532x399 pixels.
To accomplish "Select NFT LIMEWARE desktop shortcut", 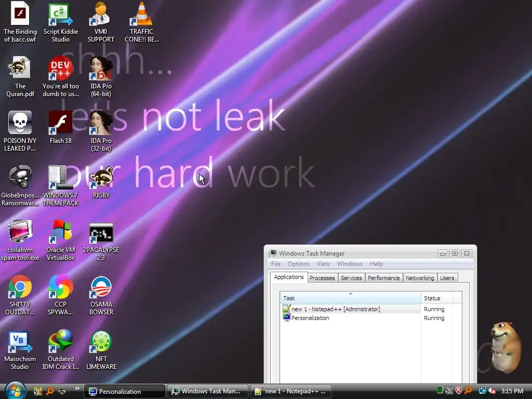I will (101, 350).
